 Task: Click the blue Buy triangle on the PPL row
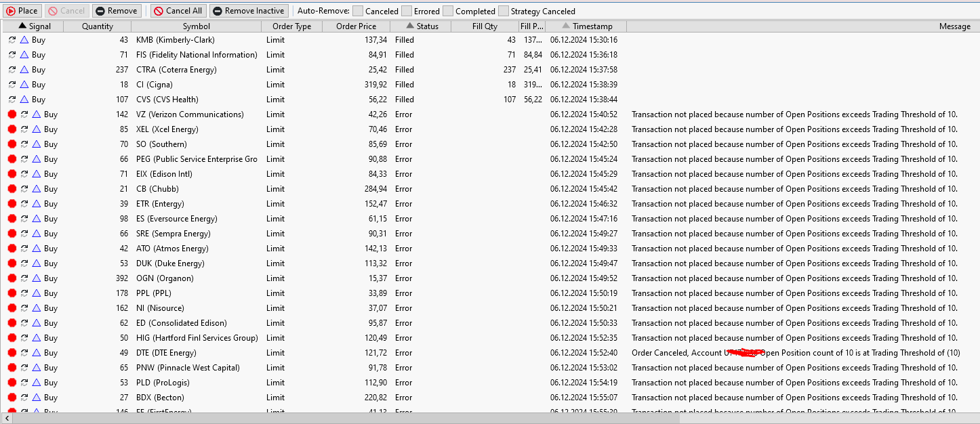click(x=37, y=293)
